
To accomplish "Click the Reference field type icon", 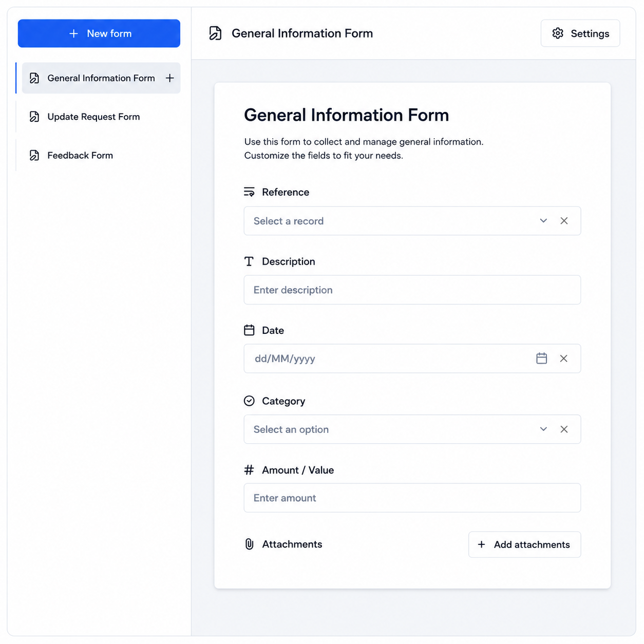I will (x=249, y=192).
